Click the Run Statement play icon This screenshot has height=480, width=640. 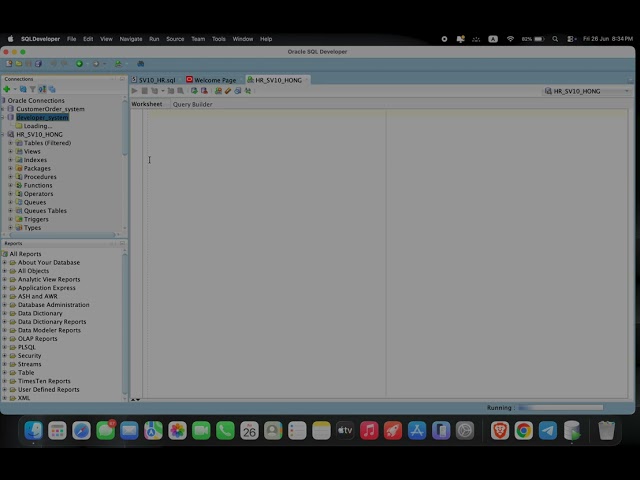135,91
